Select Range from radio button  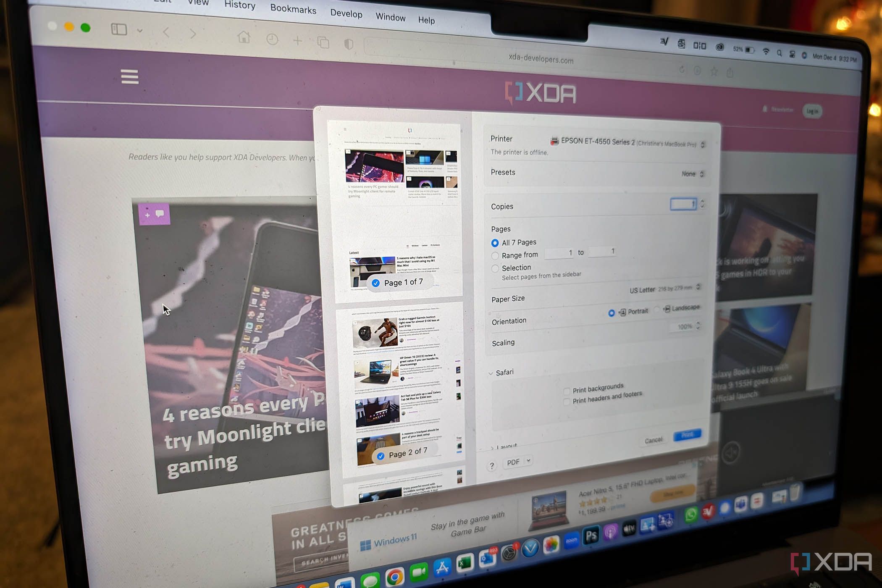[x=494, y=255]
